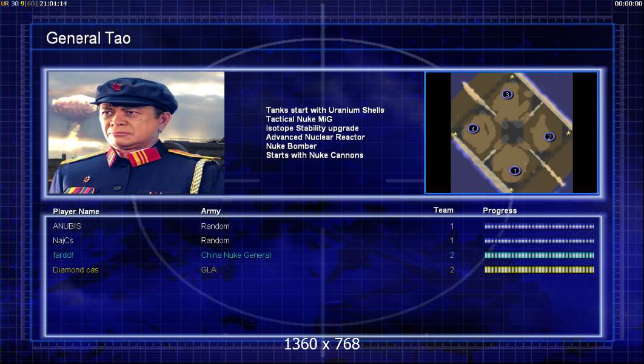Viewport: 644px width, 364px height.
Task: Click player name 'ANUBIS'
Action: click(x=67, y=226)
